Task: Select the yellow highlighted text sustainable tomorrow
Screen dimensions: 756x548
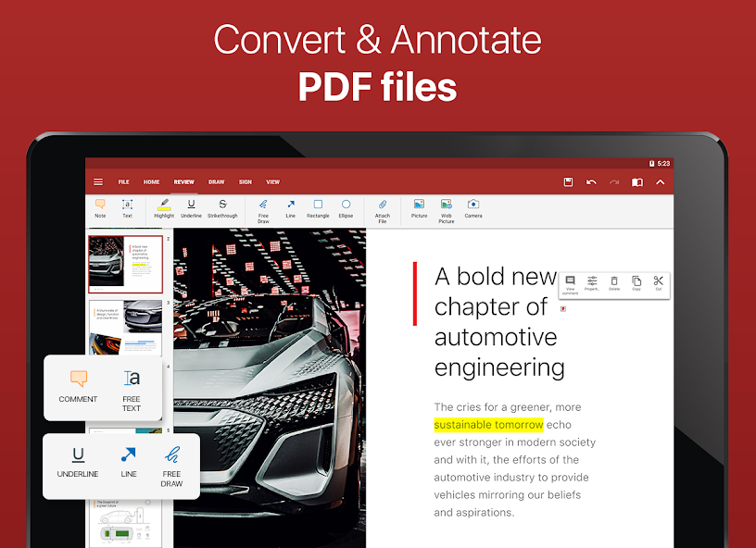Action: 486,424
